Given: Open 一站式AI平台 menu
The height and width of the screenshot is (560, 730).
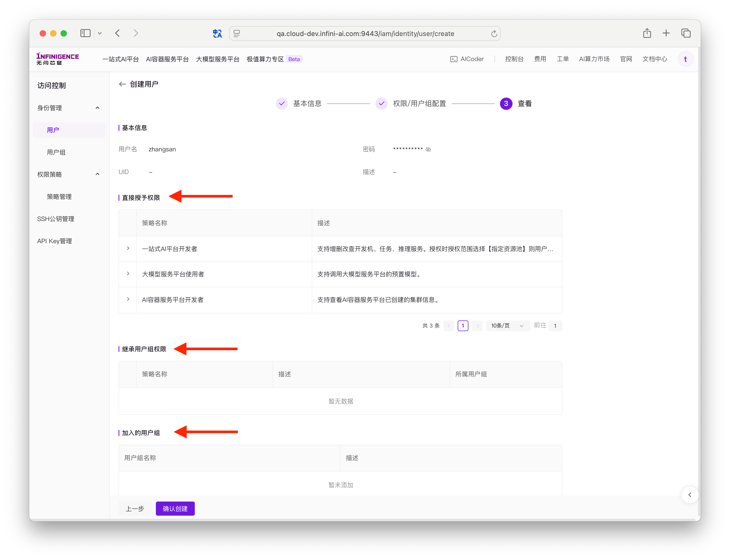Looking at the screenshot, I should click(120, 59).
